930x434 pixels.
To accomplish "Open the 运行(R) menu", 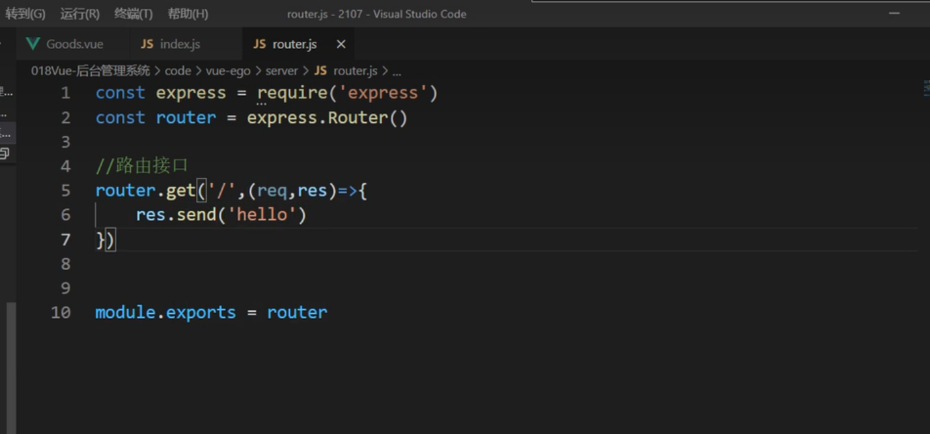I will (79, 14).
